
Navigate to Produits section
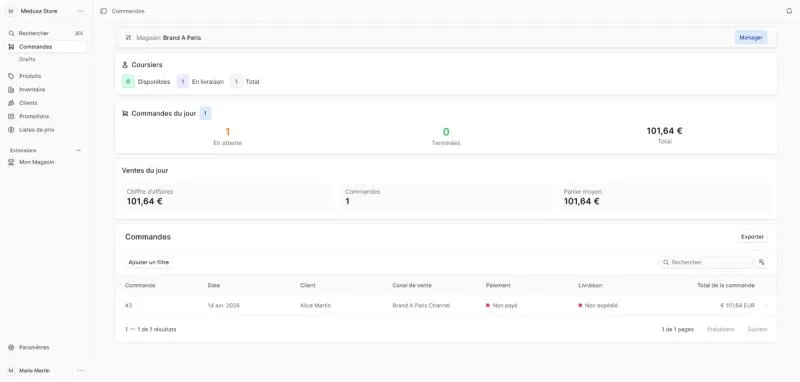tap(46, 76)
